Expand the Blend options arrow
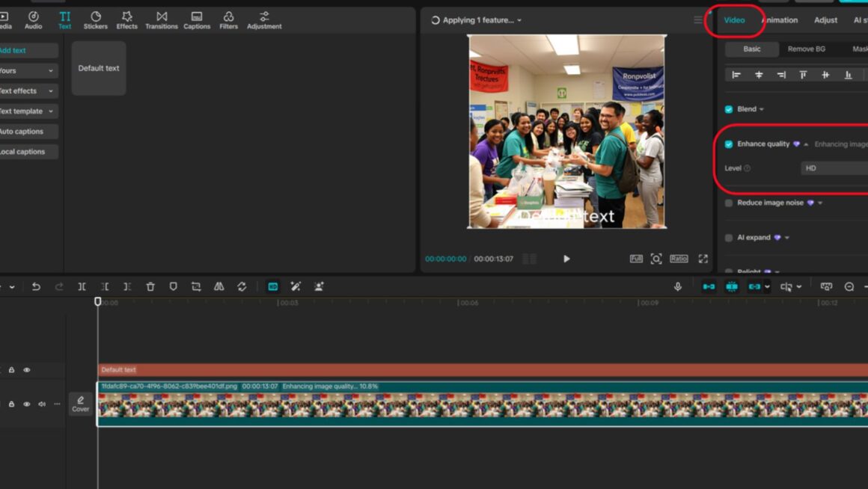The width and height of the screenshot is (868, 489). (x=762, y=109)
